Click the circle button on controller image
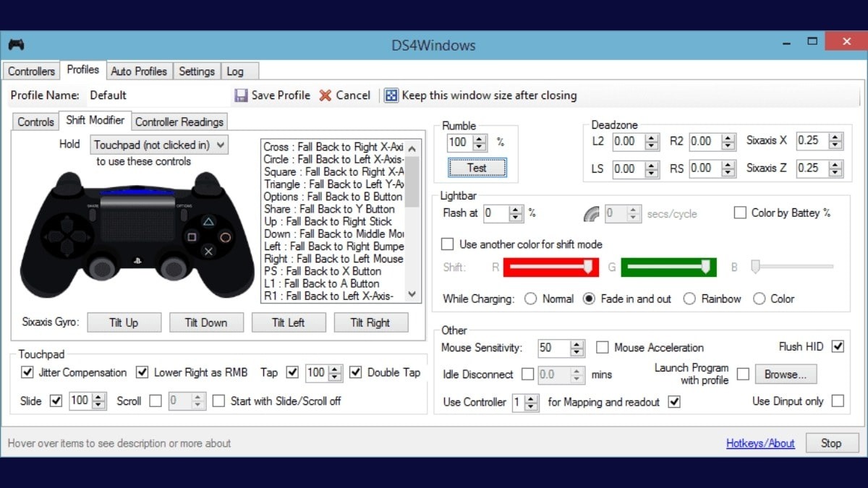The image size is (868, 488). [x=225, y=237]
